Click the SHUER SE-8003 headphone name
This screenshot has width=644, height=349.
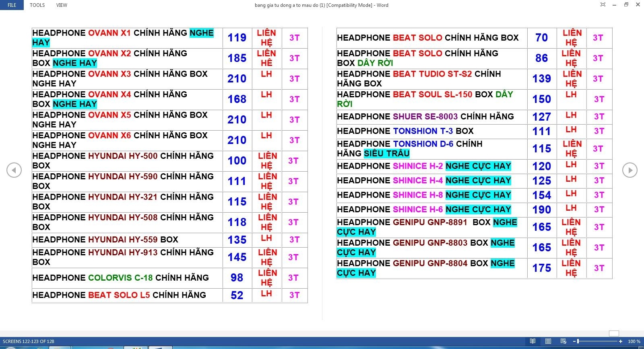click(425, 117)
